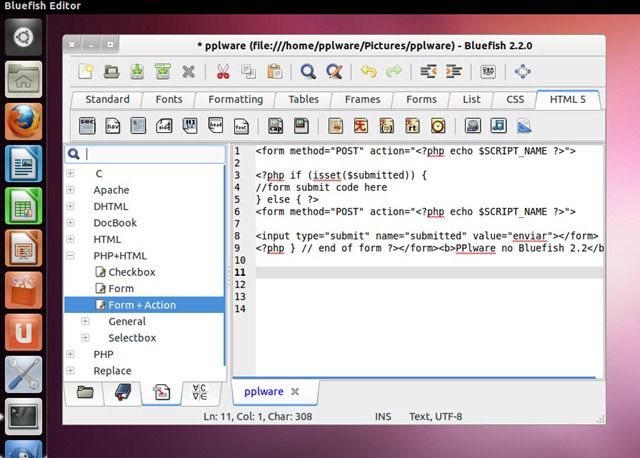Open the charmap side panel tab
This screenshot has height=458, width=640.
coord(200,393)
